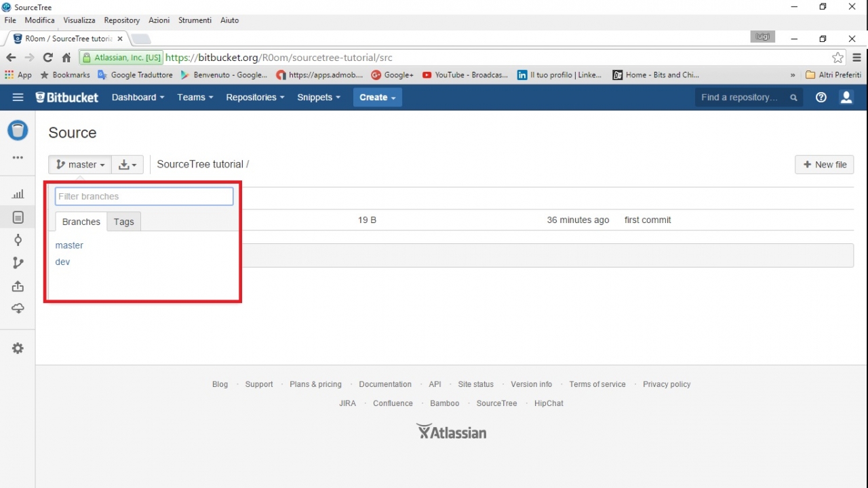
Task: Open the Google Traduttore bookmark
Action: 136,75
